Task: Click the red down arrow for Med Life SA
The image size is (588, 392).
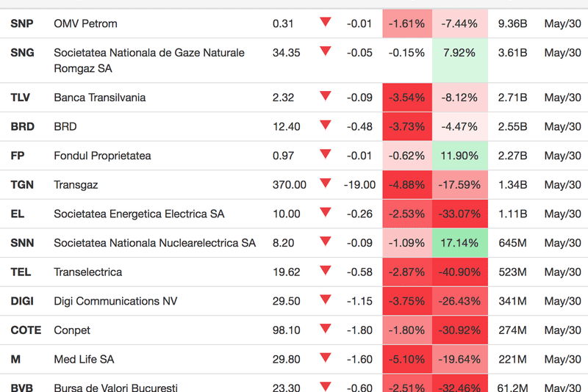Action: pyautogui.click(x=325, y=358)
